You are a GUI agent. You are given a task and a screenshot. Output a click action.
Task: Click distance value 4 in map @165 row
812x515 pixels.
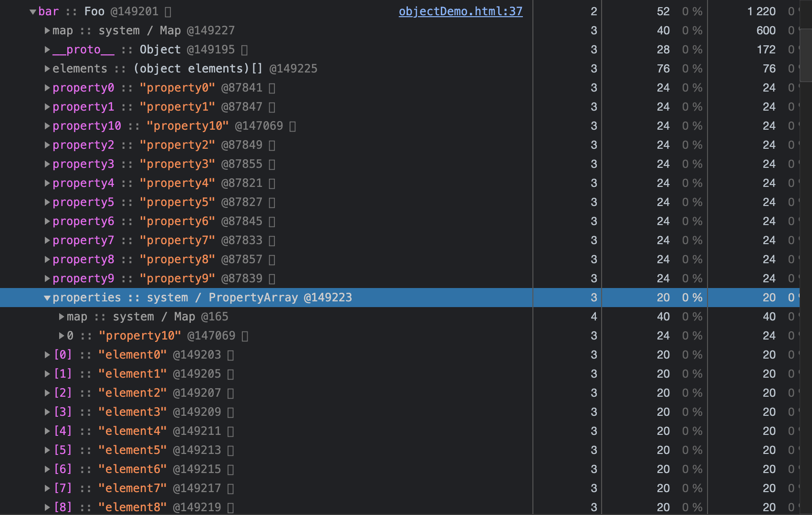click(594, 317)
